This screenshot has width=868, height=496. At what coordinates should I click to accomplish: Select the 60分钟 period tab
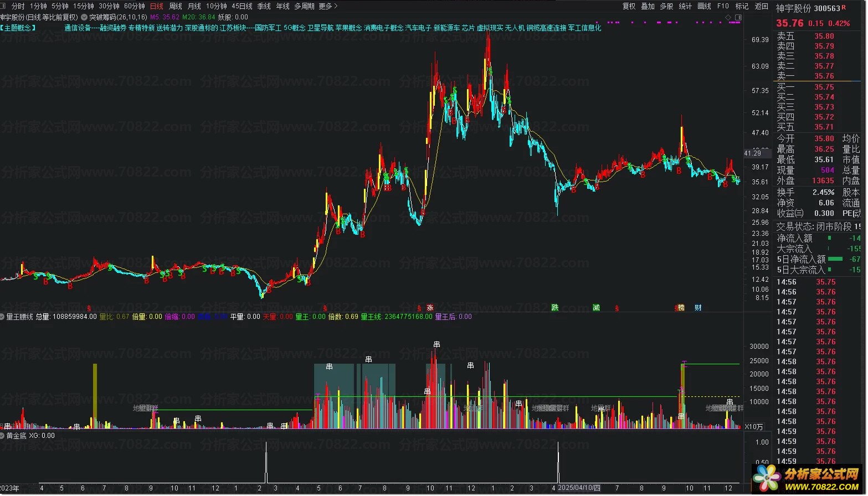pos(135,6)
